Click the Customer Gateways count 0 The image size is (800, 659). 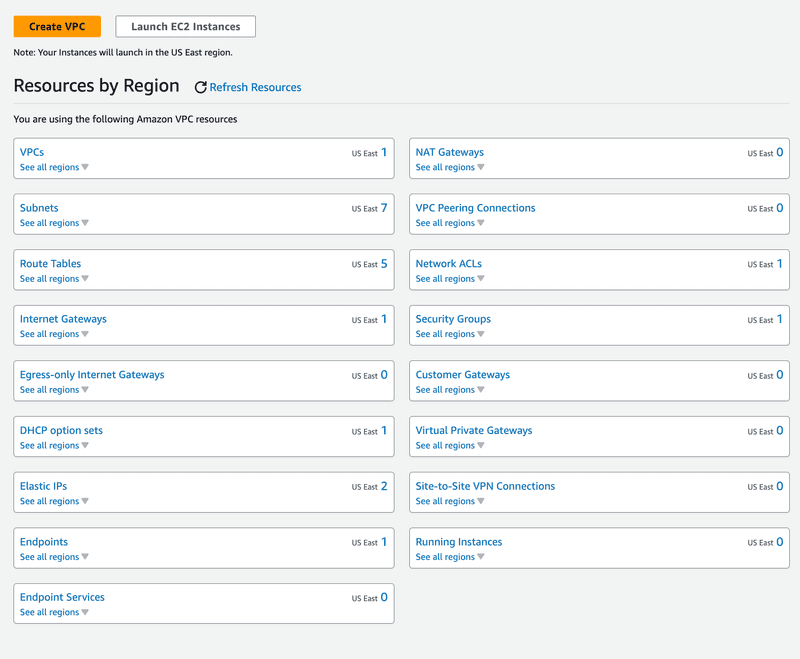[780, 374]
